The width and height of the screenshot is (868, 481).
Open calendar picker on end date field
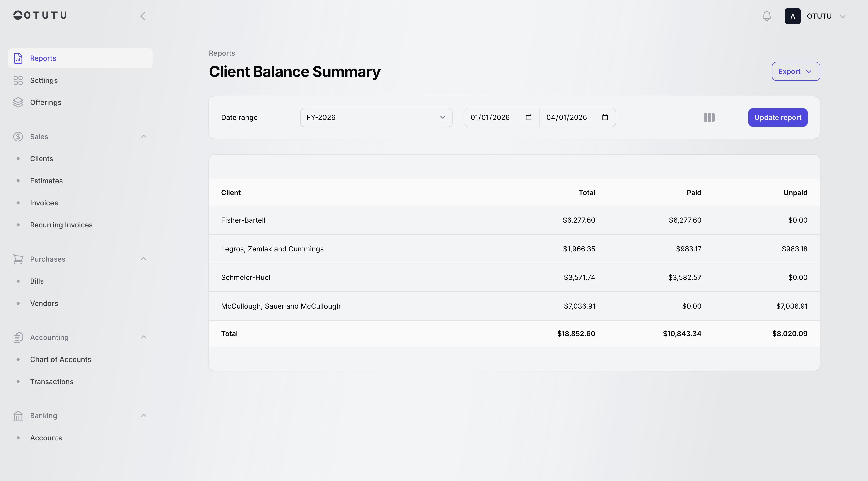tap(605, 117)
